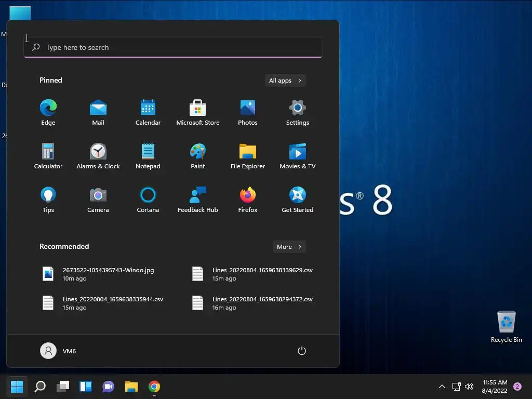Open the Recycle Bin desktop icon
The width and height of the screenshot is (532, 399).
click(506, 327)
